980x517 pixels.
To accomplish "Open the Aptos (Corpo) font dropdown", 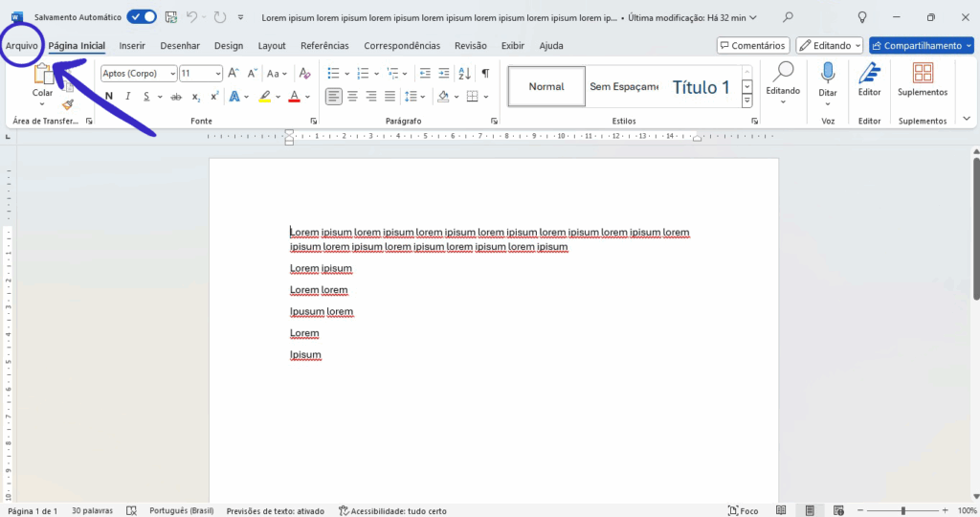I will 172,74.
